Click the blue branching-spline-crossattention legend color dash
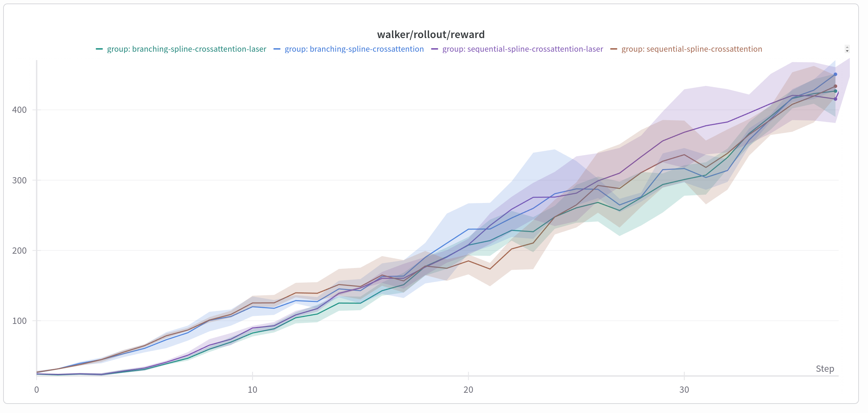 277,49
